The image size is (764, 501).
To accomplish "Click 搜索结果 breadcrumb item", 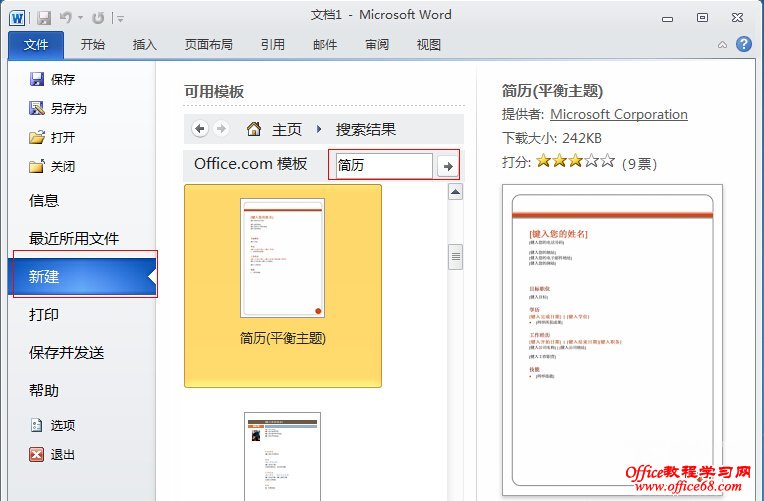I will tap(365, 130).
